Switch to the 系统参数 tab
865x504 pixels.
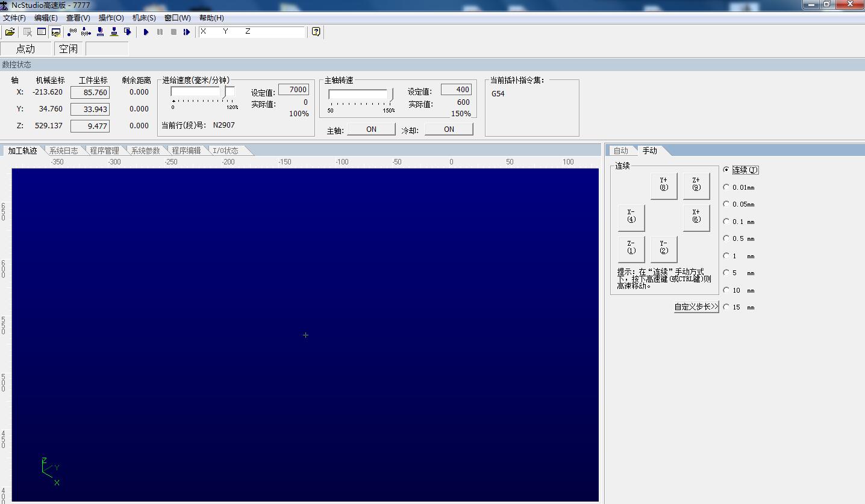[x=145, y=151]
